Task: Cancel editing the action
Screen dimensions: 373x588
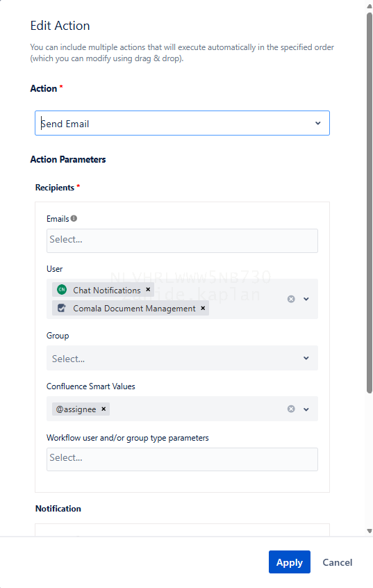Action: 338,562
